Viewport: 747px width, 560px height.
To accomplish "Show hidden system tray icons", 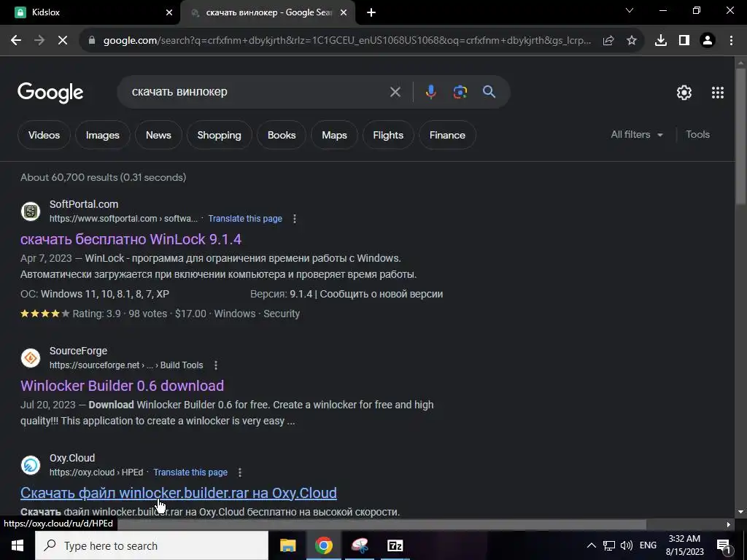I will [x=591, y=545].
